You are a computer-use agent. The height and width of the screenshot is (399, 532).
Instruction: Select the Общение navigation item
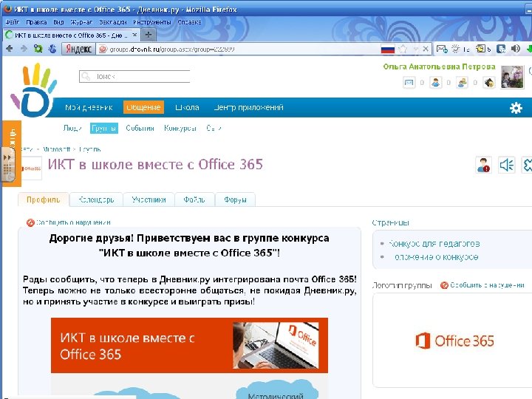[143, 108]
